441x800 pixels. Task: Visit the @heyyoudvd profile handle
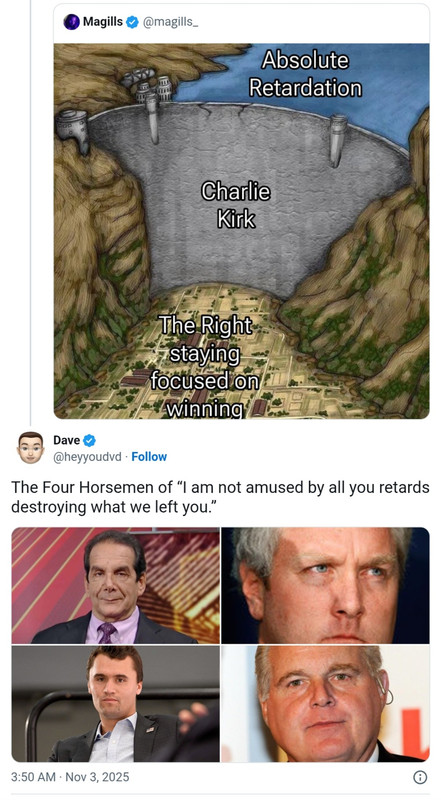(87, 457)
